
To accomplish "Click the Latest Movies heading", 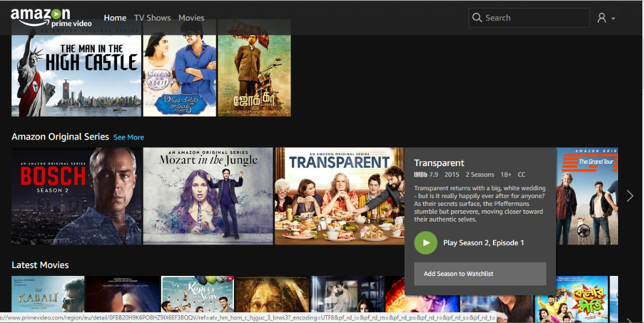I will [x=40, y=265].
